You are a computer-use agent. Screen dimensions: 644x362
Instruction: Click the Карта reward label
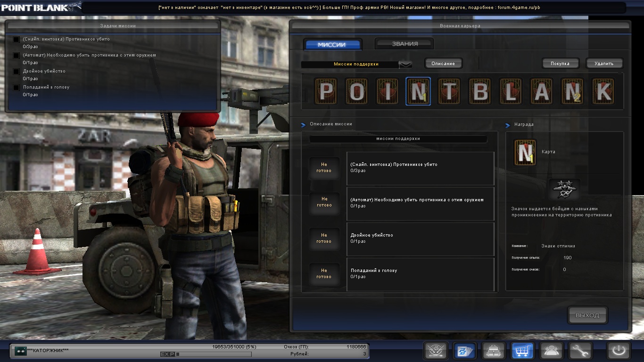[549, 152]
